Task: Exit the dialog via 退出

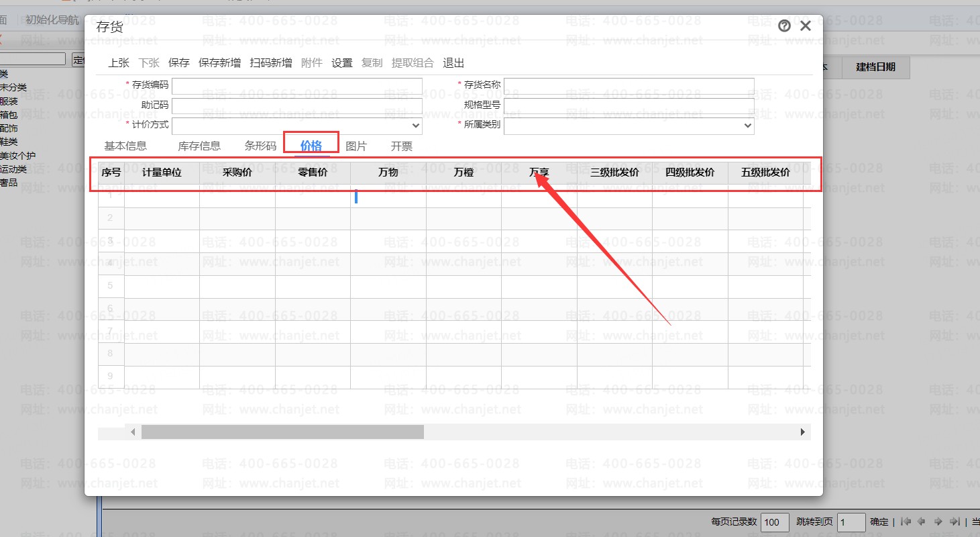Action: [453, 63]
